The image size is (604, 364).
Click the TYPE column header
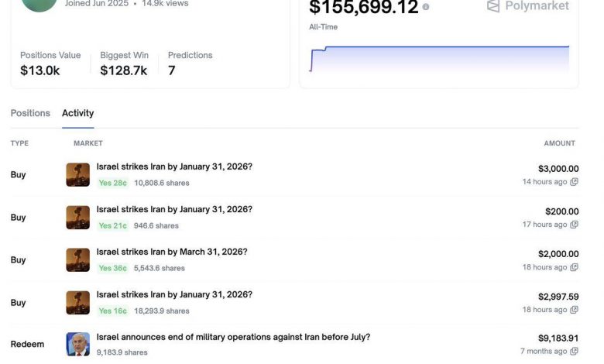(19, 143)
